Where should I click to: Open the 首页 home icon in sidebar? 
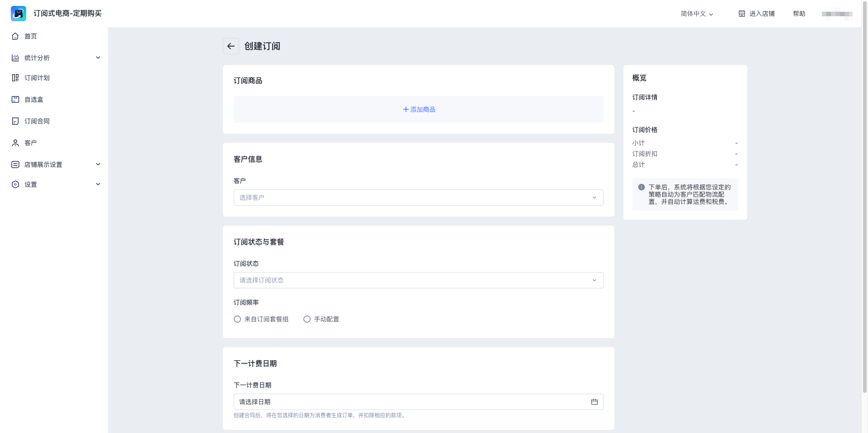click(15, 36)
